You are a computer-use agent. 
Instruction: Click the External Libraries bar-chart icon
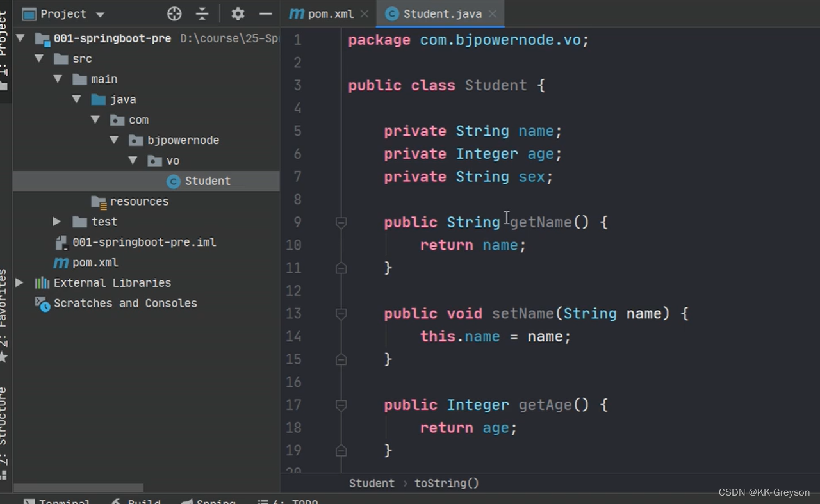tap(42, 282)
